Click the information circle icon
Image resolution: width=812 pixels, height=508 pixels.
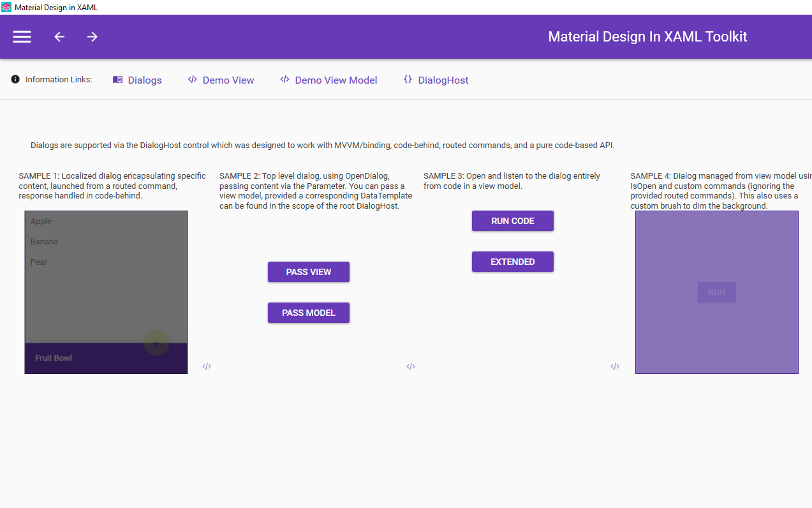(x=15, y=79)
